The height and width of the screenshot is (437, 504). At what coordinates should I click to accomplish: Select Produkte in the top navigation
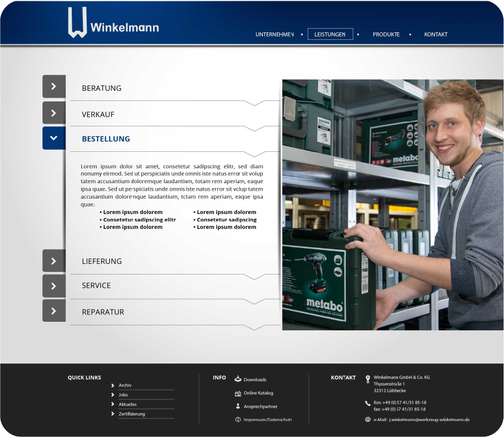386,35
